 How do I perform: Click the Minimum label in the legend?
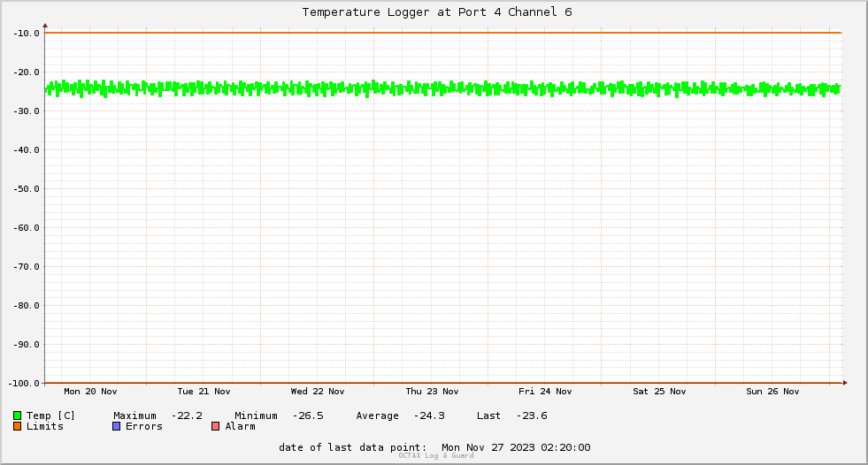[x=256, y=415]
